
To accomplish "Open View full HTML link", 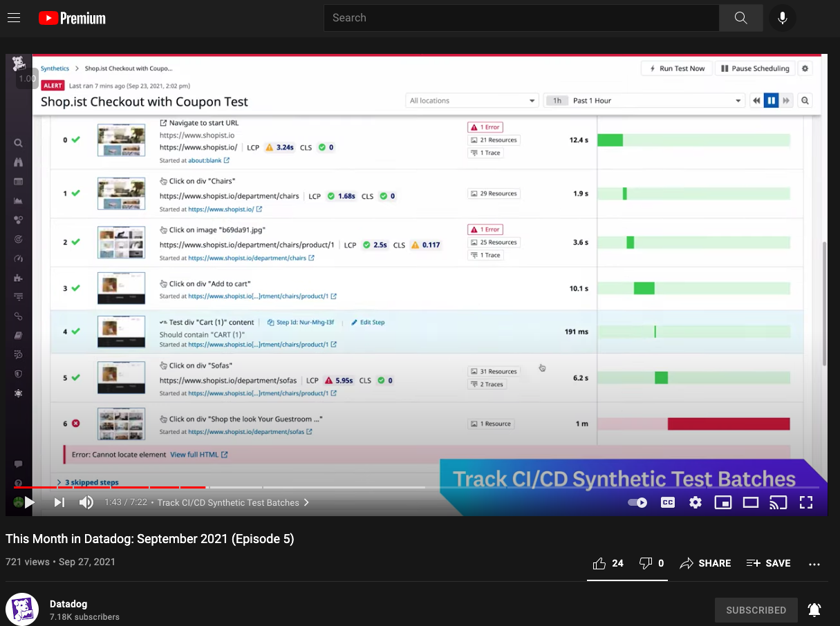I will (199, 455).
